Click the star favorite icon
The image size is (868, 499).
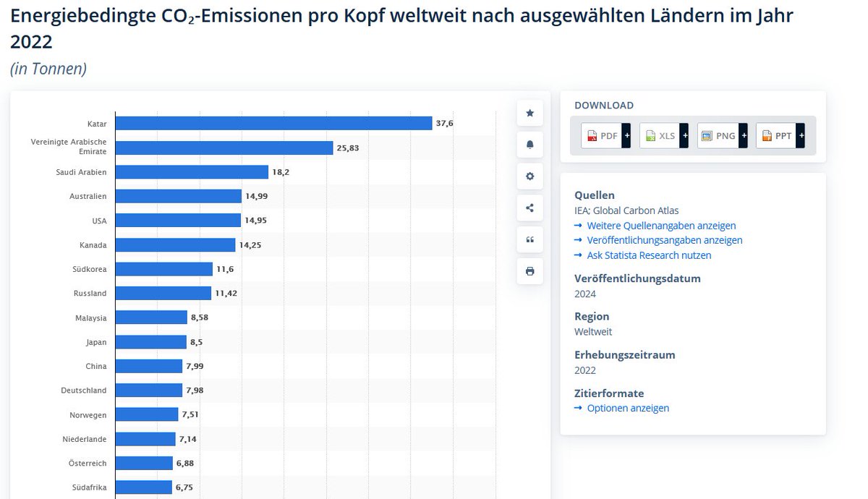click(529, 113)
